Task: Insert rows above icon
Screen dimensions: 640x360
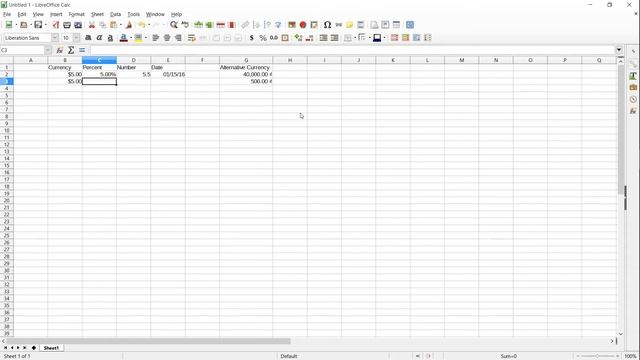Action: (x=198, y=25)
